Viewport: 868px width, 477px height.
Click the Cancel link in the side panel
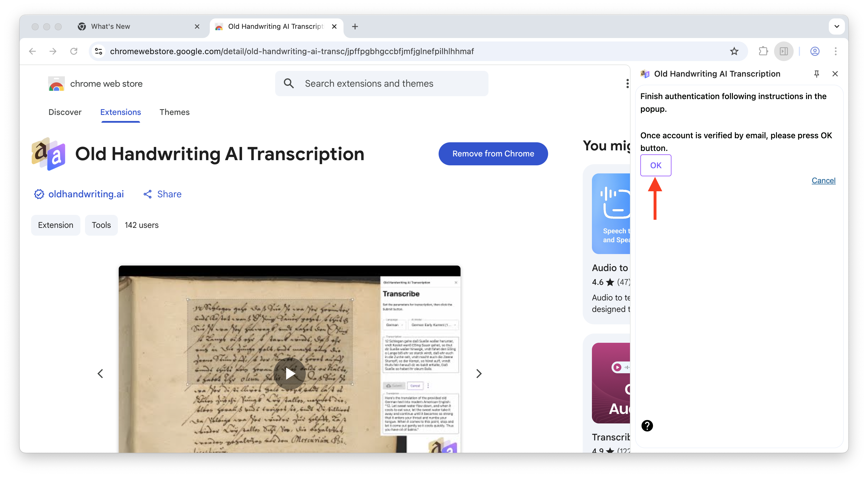tap(823, 180)
